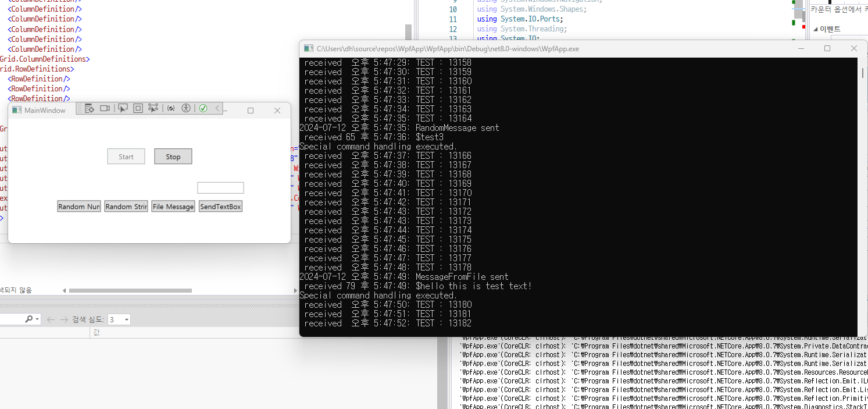Click the '$test3' console line
This screenshot has height=409, width=868.
[x=374, y=137]
